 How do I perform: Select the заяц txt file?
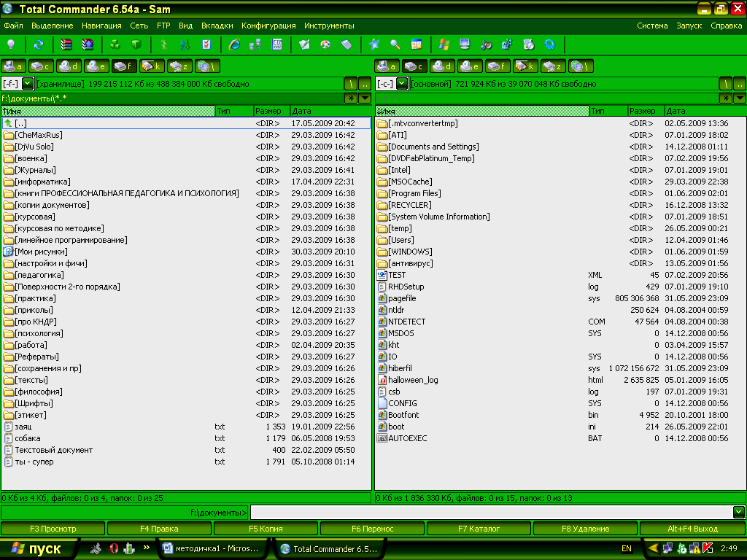click(x=186, y=427)
